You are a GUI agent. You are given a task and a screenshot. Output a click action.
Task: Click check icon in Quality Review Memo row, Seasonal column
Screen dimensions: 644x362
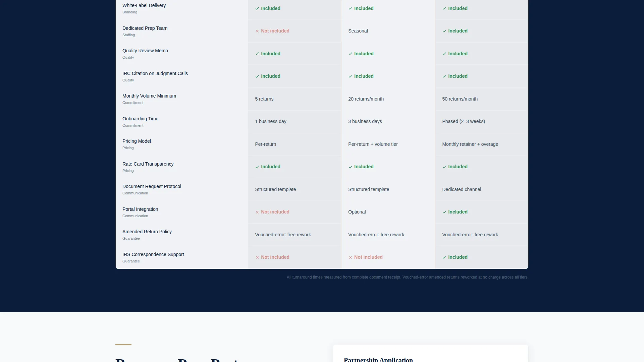pyautogui.click(x=351, y=54)
